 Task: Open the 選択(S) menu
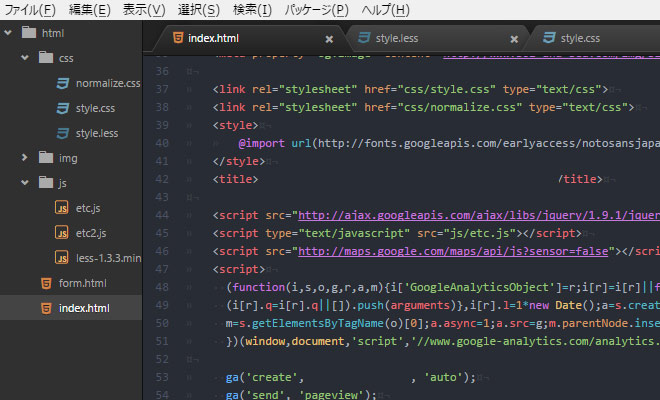[x=199, y=10]
